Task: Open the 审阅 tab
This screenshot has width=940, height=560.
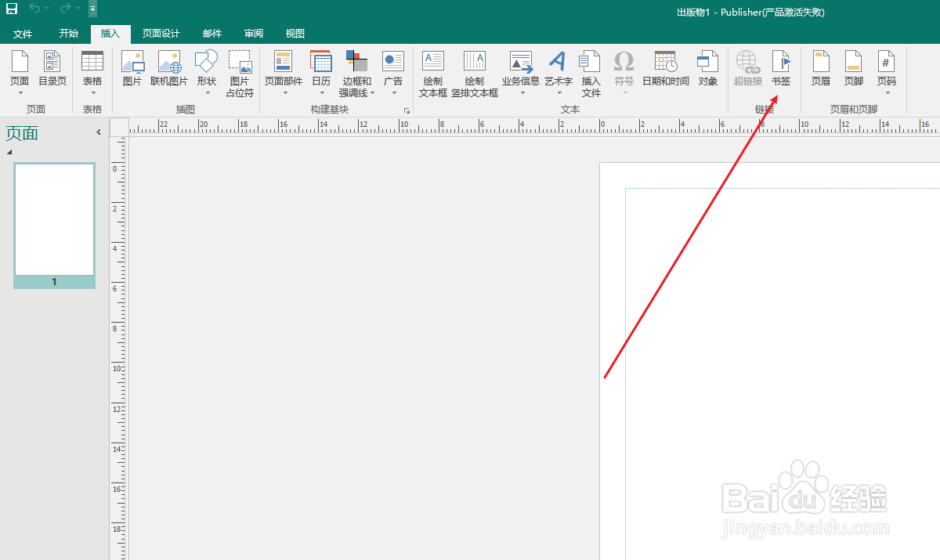Action: click(254, 34)
